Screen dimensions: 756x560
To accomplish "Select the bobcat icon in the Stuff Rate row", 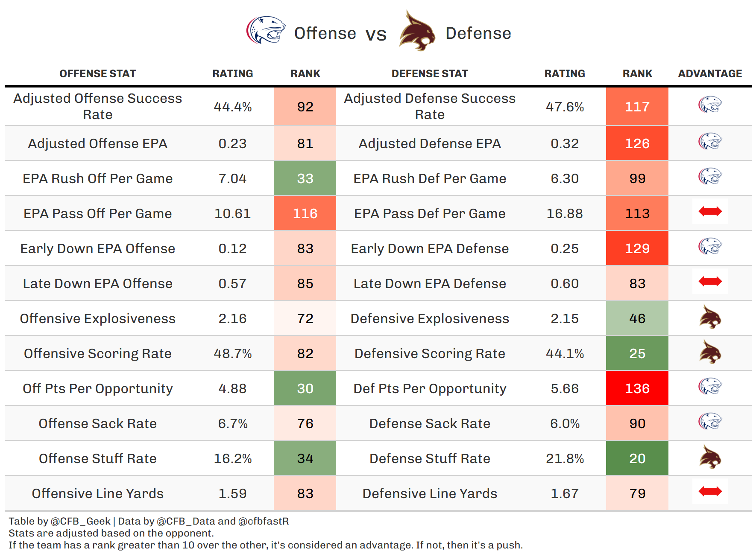I will point(710,458).
